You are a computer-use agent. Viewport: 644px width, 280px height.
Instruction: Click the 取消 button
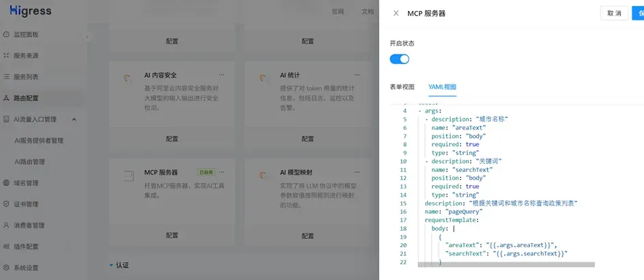tap(615, 13)
